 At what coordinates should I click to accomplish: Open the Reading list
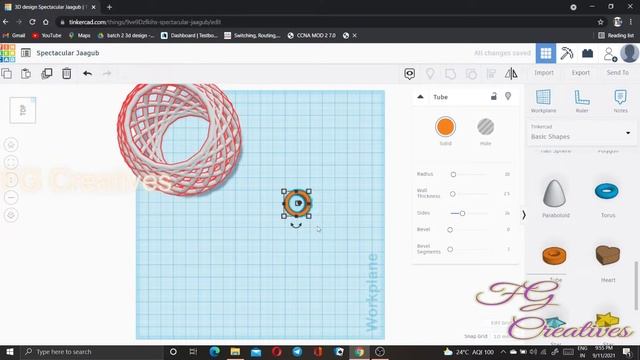click(616, 36)
